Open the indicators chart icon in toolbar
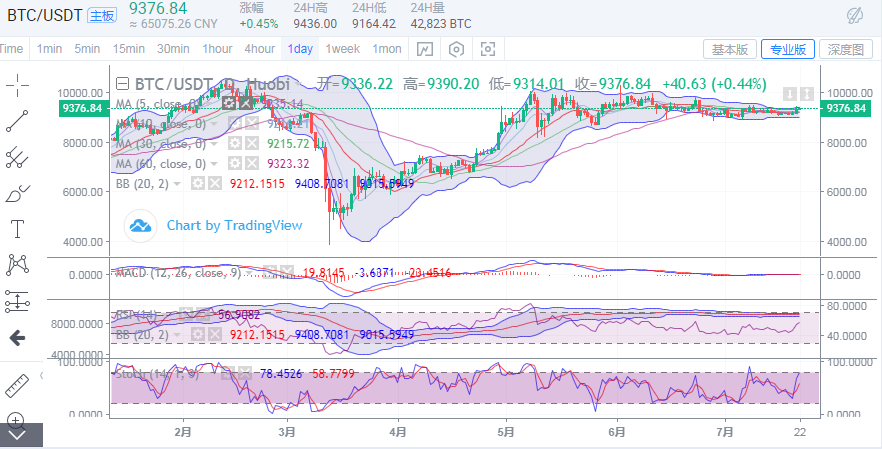 click(425, 49)
